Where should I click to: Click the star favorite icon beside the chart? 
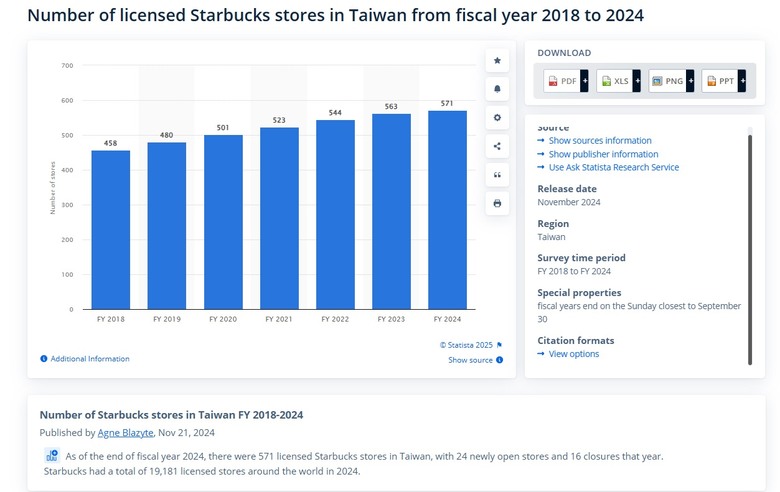(x=497, y=61)
